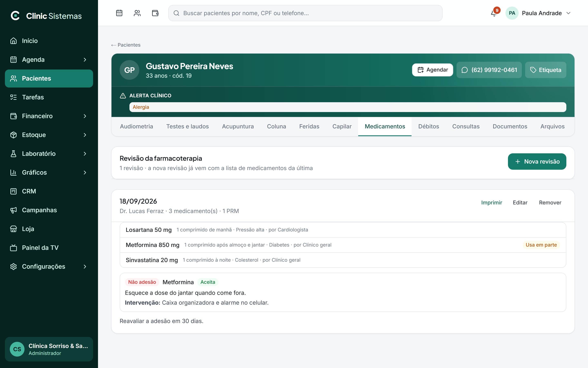Click the GP patient avatar
The image size is (588, 368).
[x=129, y=70]
